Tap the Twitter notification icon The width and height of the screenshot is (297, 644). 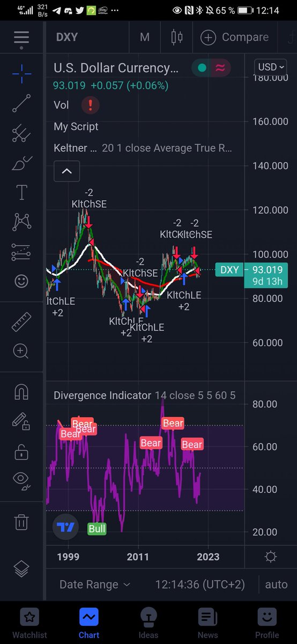tap(80, 10)
